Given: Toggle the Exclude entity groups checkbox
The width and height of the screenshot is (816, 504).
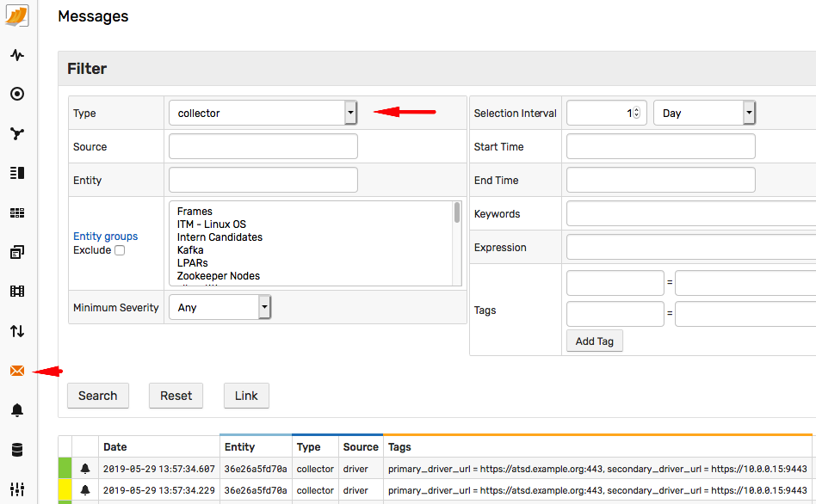Looking at the screenshot, I should [120, 250].
